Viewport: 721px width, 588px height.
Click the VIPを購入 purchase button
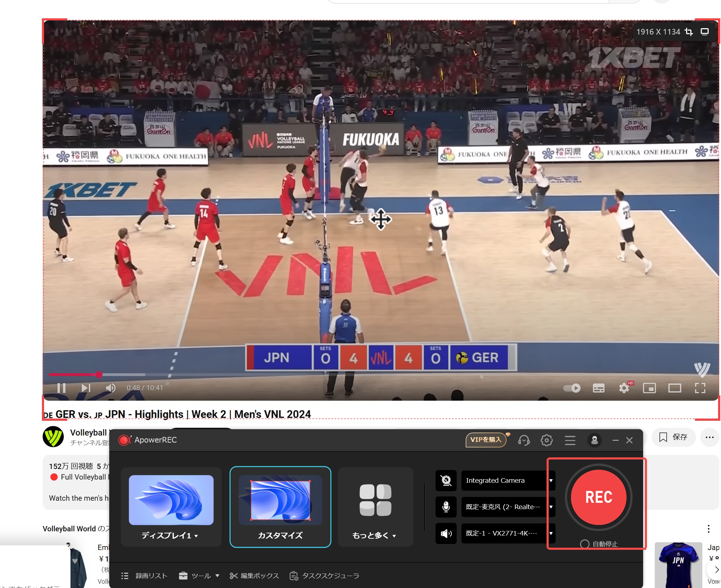pos(486,440)
